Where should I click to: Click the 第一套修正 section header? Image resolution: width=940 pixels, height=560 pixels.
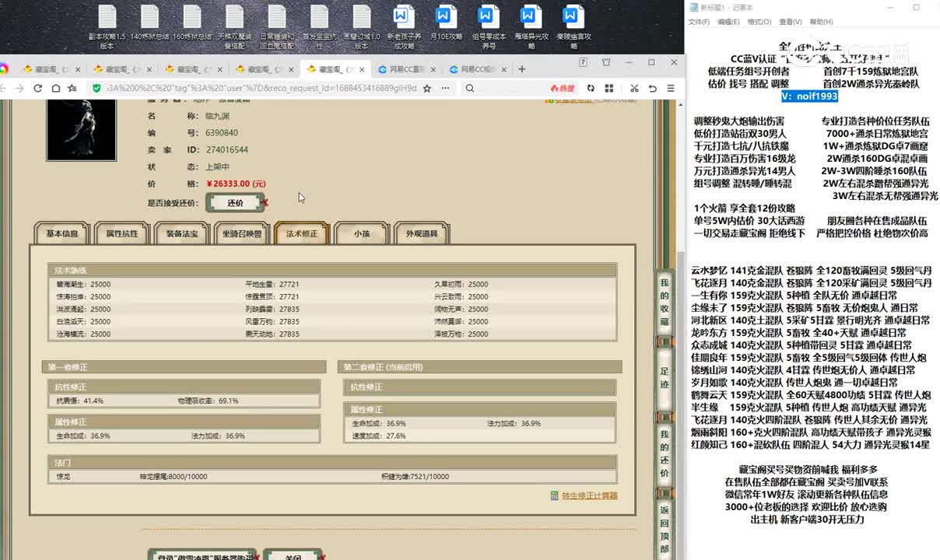184,367
